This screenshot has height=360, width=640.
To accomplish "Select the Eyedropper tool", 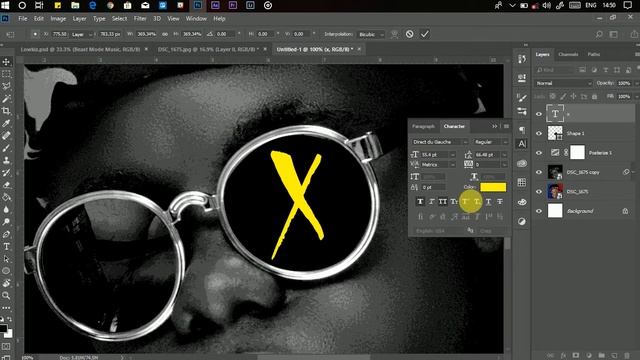I will pyautogui.click(x=6, y=123).
